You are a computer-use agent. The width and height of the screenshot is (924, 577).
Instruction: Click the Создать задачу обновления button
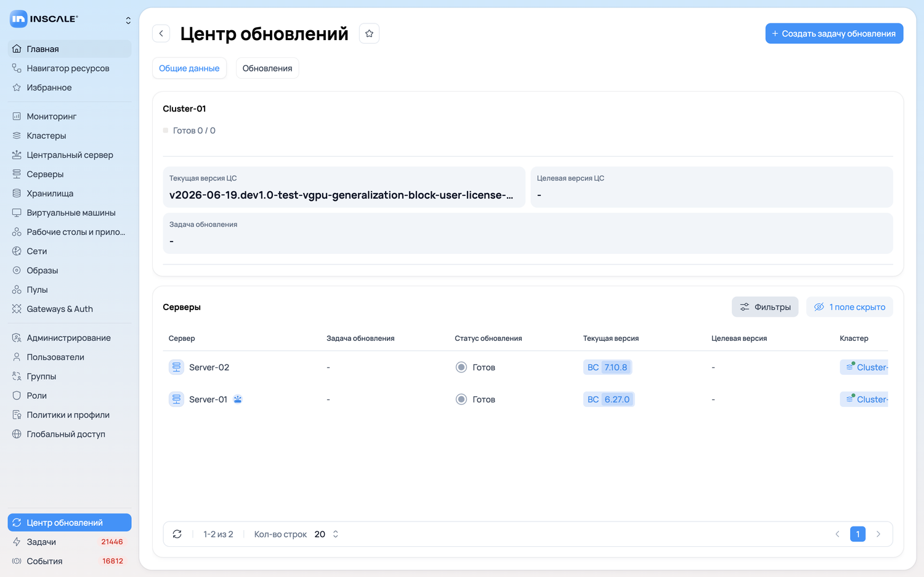click(834, 33)
